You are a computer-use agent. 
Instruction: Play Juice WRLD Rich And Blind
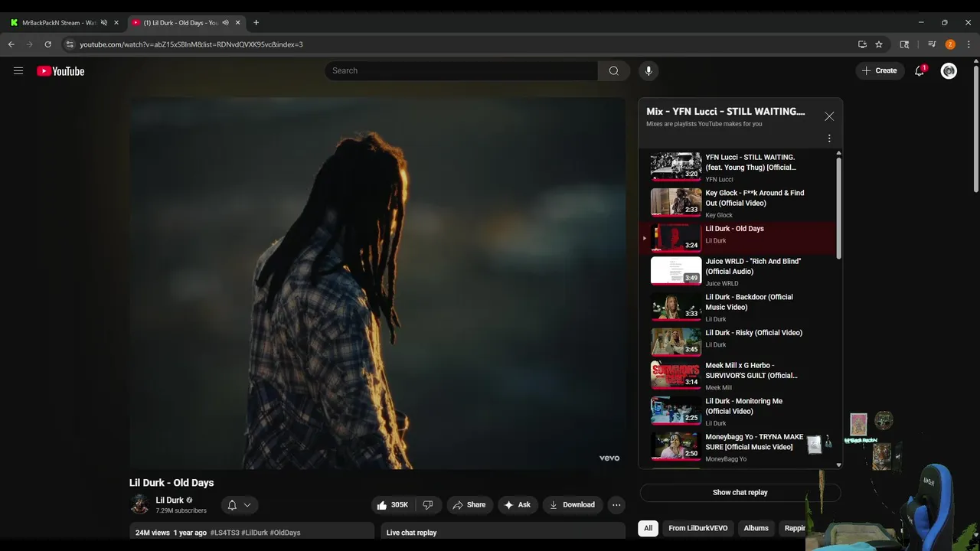[737, 271]
